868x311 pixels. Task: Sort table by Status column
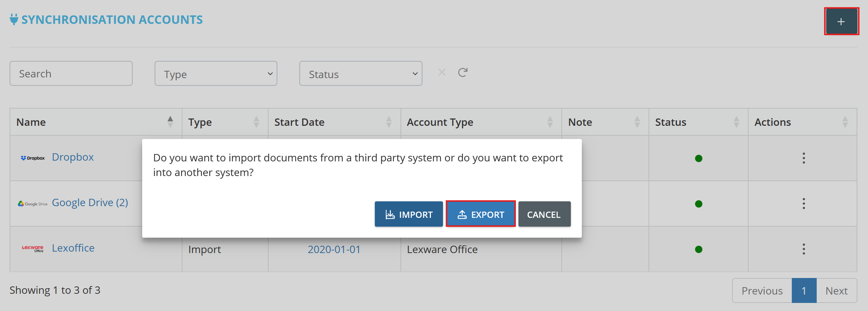click(x=698, y=122)
